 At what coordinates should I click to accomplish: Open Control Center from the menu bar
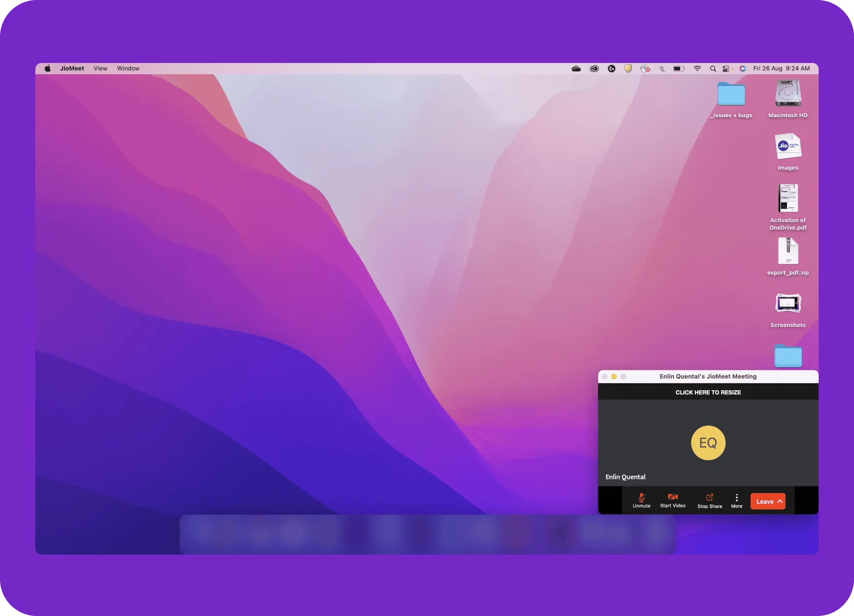click(727, 68)
